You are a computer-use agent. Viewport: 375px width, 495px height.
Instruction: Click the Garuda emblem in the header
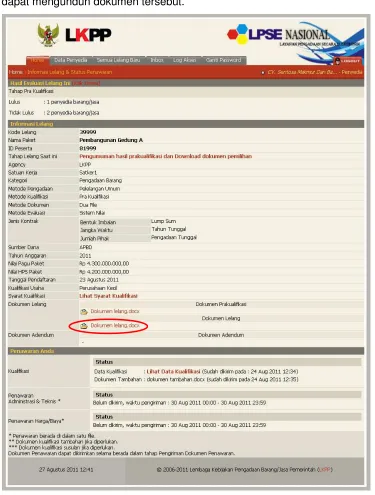(x=48, y=35)
